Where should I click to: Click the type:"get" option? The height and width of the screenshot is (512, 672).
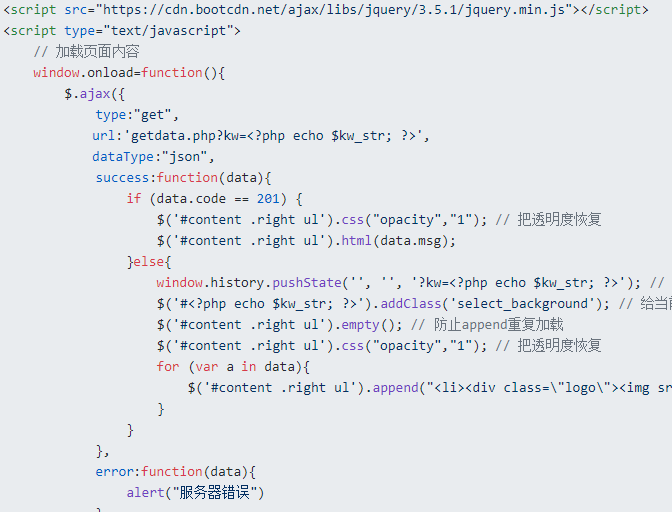tap(137, 115)
